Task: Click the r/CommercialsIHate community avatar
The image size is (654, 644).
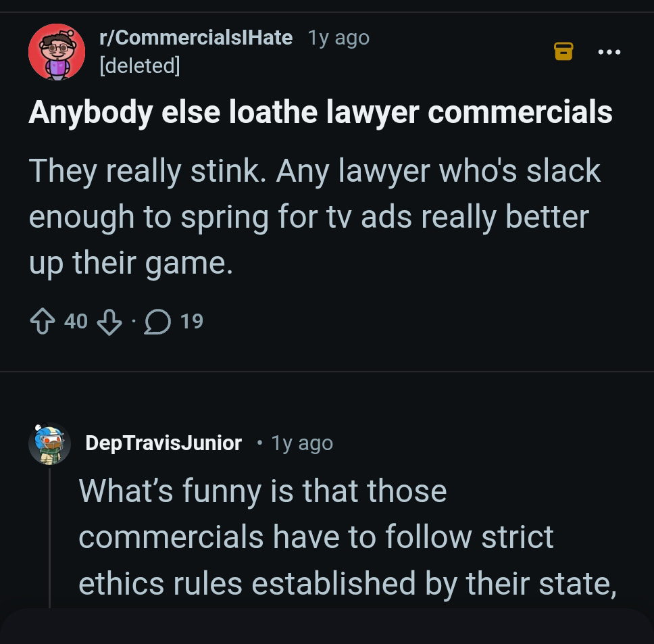Action: pos(57,51)
